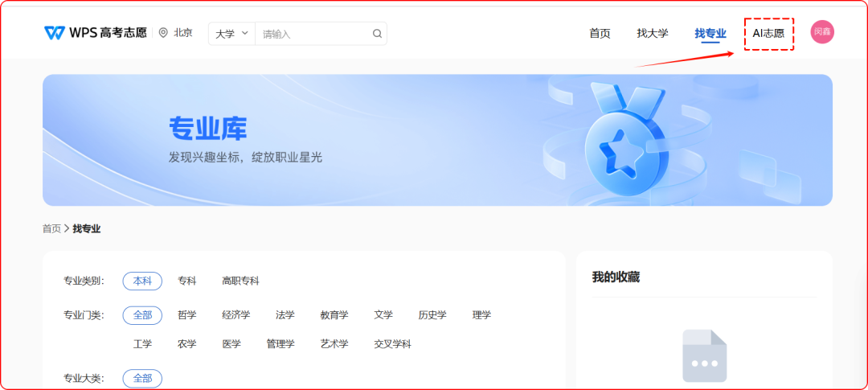The height and width of the screenshot is (390, 868).
Task: Open 找大学 navigation item
Action: (x=652, y=33)
